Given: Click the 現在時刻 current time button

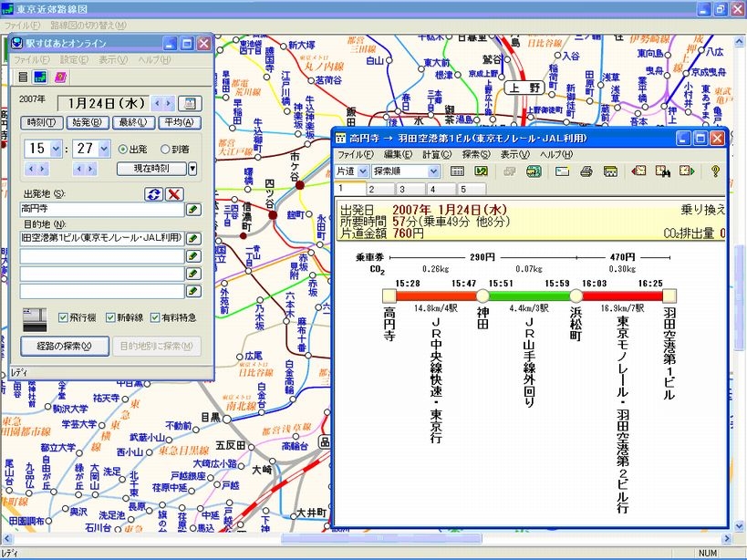Looking at the screenshot, I should 150,168.
